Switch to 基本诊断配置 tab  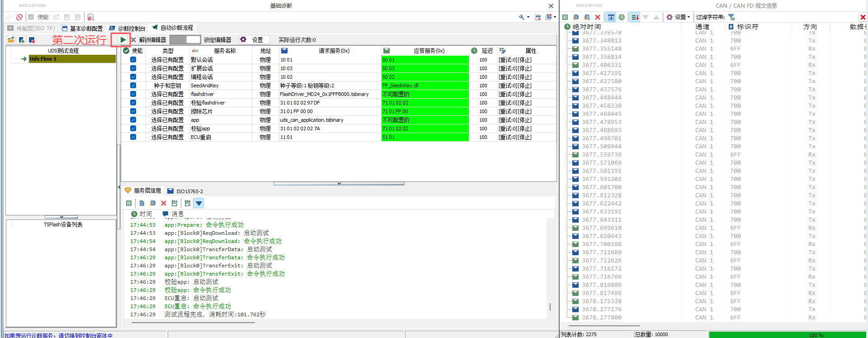[82, 29]
